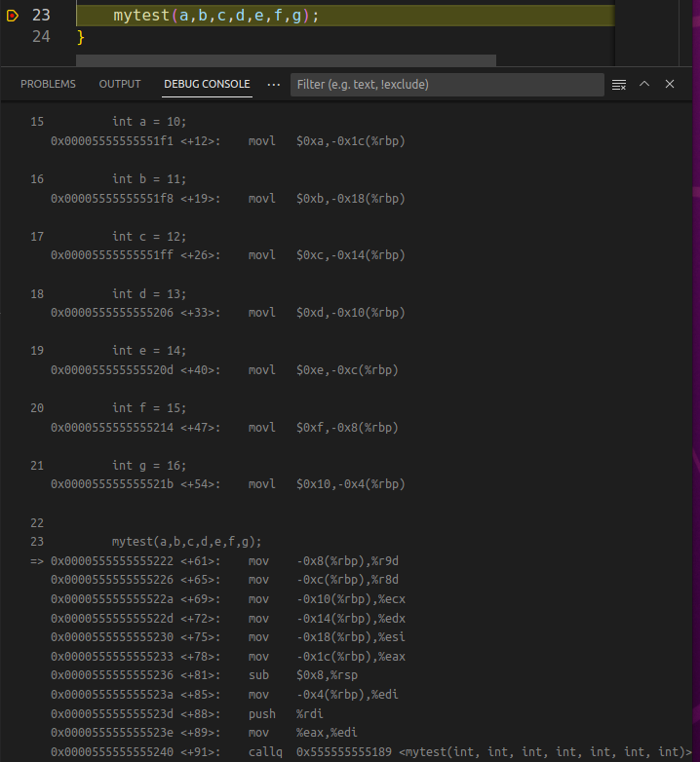Click address 0x0000555555555214 in console

pyautogui.click(x=112, y=427)
